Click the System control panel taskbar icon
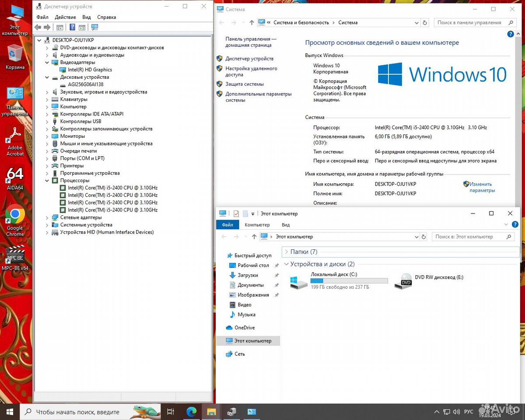 click(252, 412)
